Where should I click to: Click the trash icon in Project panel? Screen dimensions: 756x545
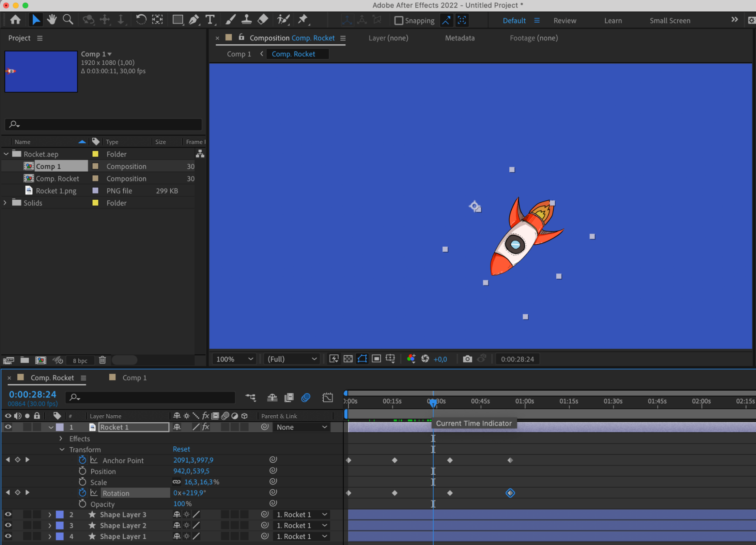[x=102, y=360]
